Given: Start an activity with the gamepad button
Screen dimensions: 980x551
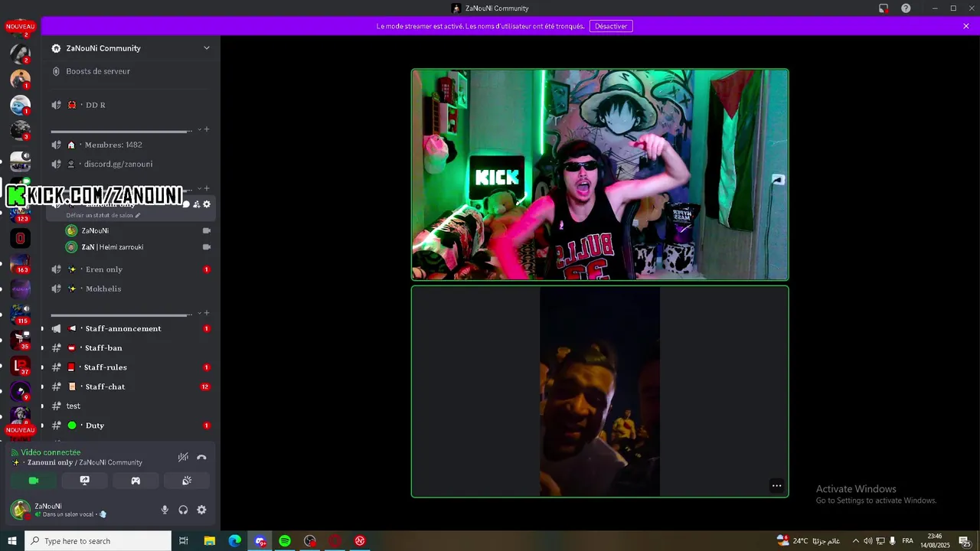Looking at the screenshot, I should point(136,481).
